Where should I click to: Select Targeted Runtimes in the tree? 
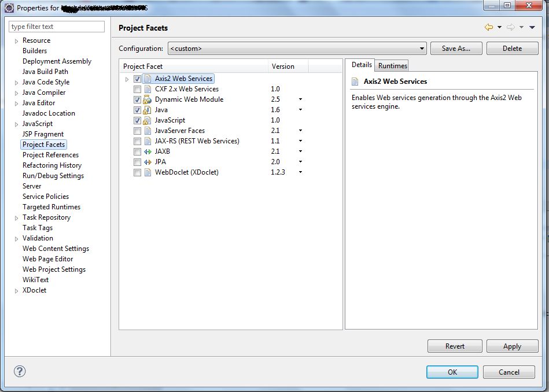coord(51,207)
